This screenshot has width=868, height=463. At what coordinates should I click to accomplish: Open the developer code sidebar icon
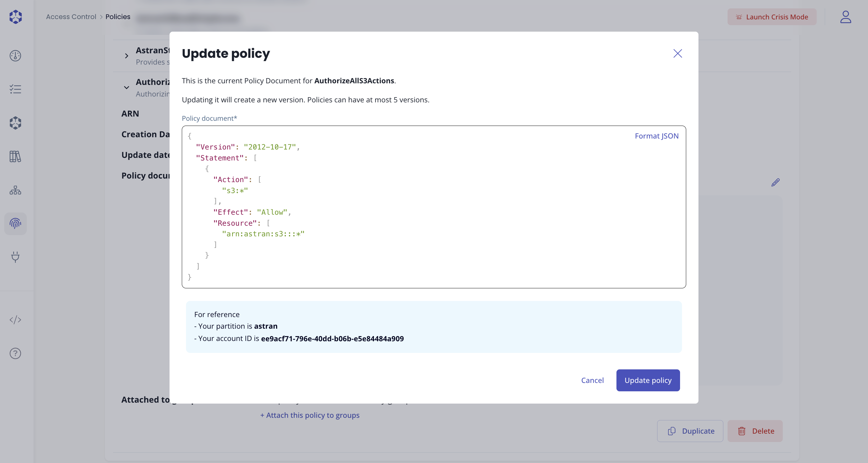point(15,320)
